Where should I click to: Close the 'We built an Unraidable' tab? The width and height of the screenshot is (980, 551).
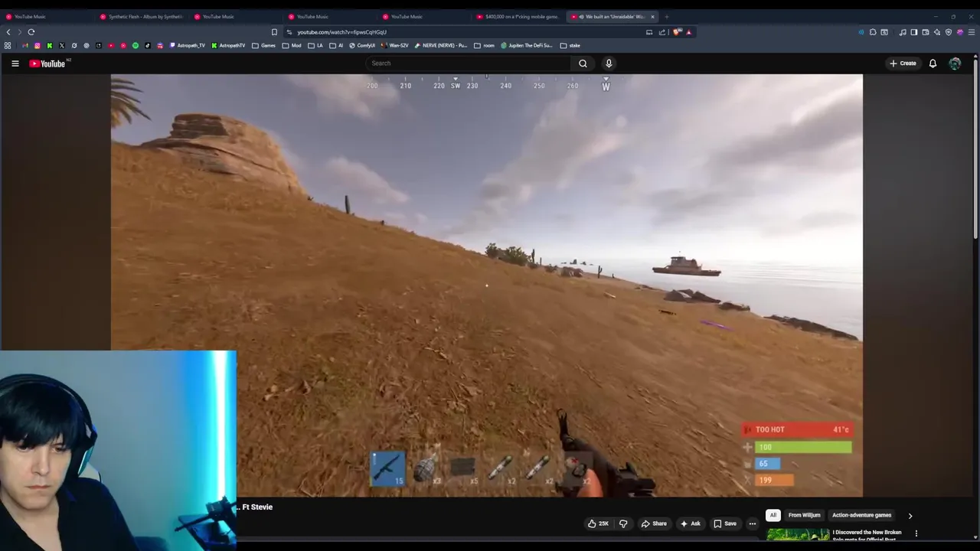[652, 16]
